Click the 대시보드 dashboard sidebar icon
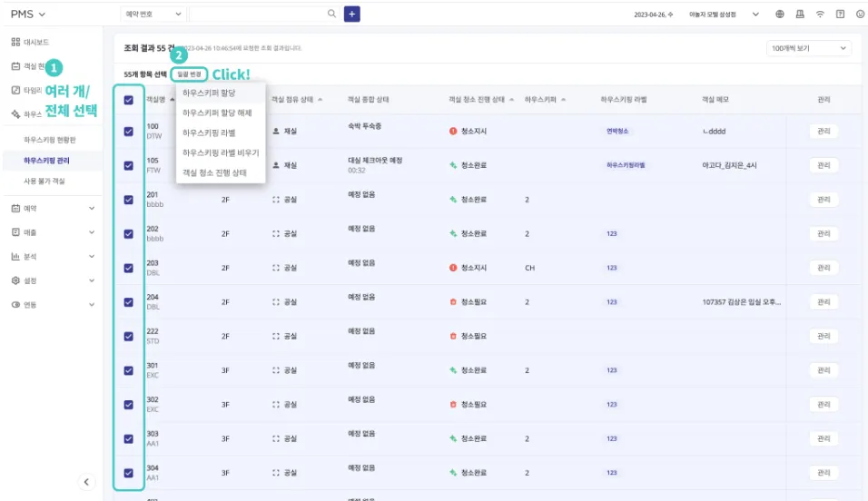The height and width of the screenshot is (501, 868). 15,42
